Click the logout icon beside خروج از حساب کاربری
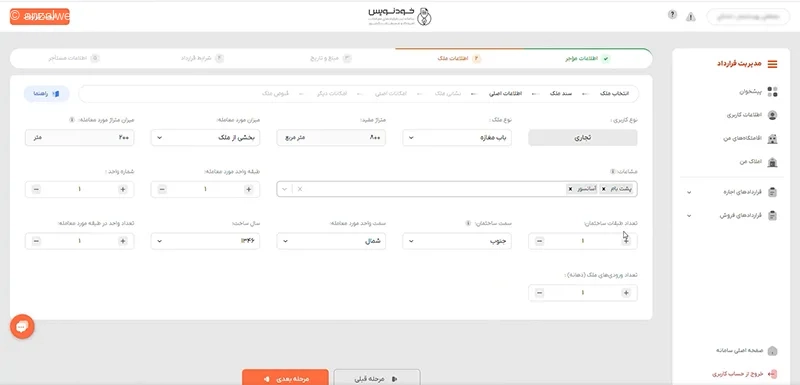The image size is (800, 385). coord(772,374)
